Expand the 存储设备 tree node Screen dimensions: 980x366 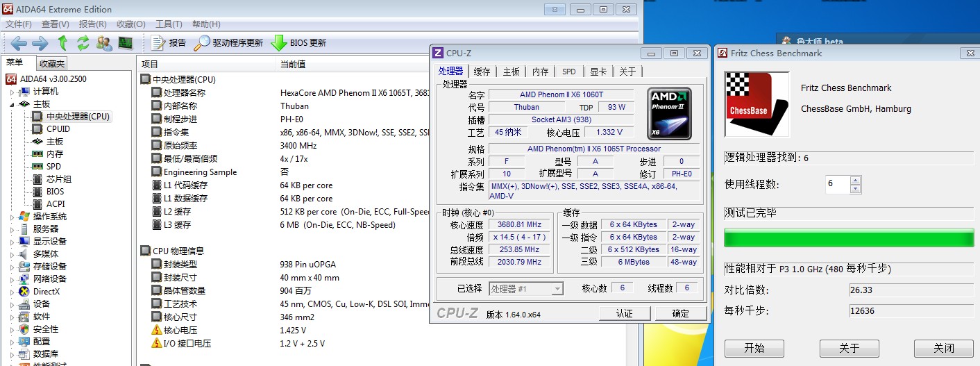12,267
